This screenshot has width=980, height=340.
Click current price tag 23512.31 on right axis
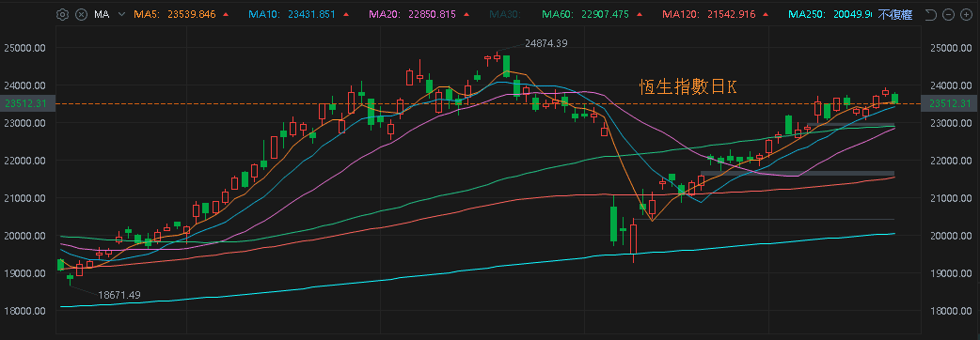click(951, 103)
